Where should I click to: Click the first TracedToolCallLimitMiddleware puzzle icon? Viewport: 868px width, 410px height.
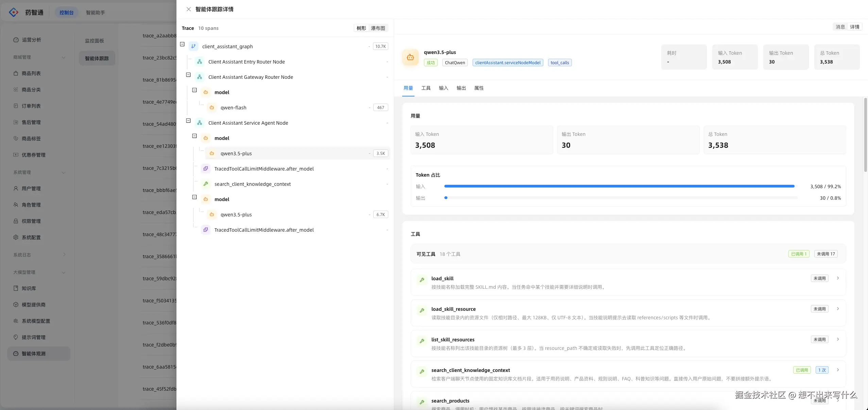pos(206,168)
